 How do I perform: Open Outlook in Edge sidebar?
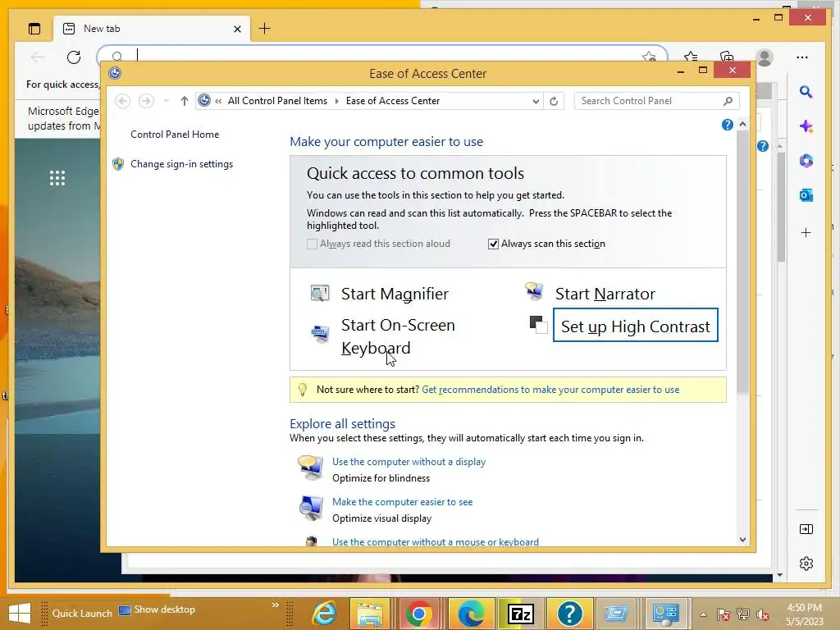pyautogui.click(x=806, y=195)
